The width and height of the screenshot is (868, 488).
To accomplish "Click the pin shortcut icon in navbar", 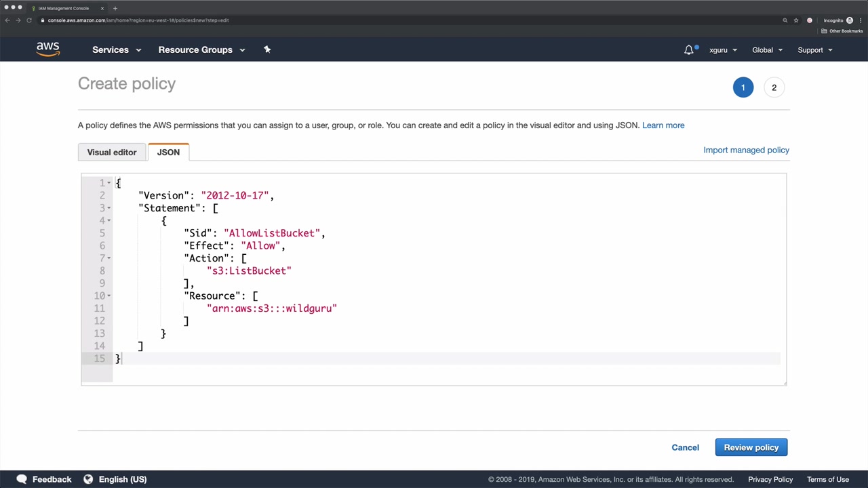I will click(267, 49).
